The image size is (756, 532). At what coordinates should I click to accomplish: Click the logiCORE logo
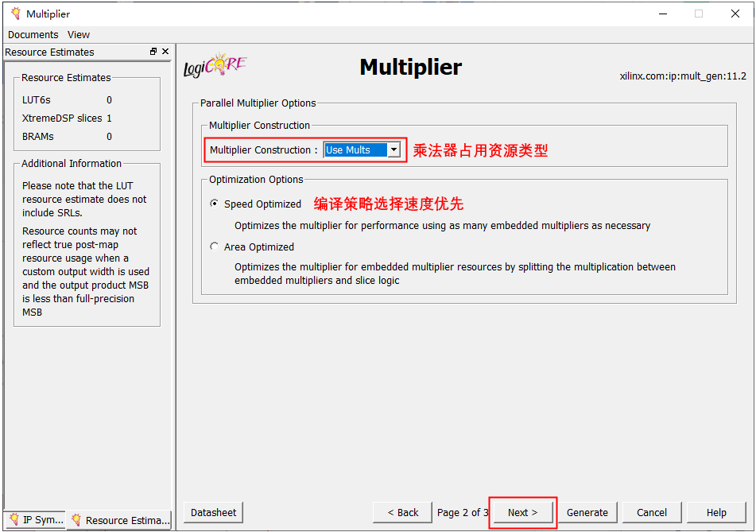pos(215,67)
